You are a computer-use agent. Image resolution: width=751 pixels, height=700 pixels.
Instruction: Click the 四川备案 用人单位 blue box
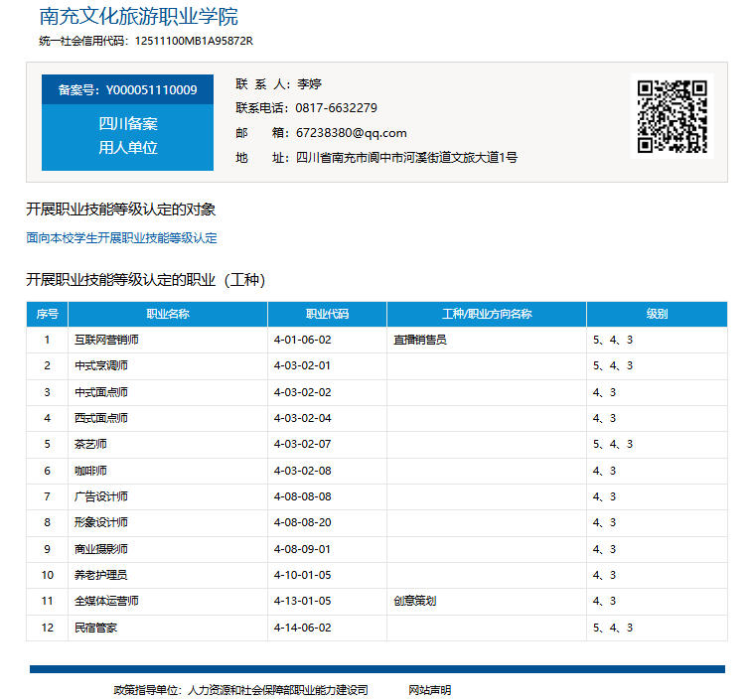pyautogui.click(x=127, y=136)
